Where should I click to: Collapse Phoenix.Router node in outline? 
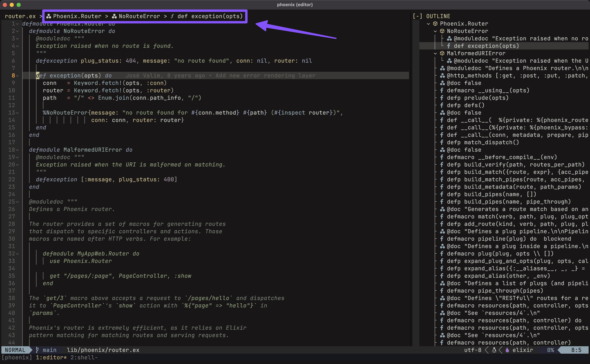428,24
